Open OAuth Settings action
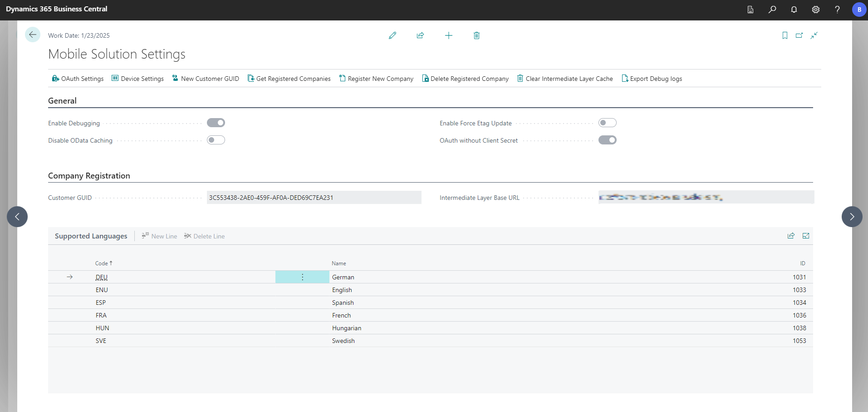Viewport: 868px width, 412px height. [x=78, y=79]
